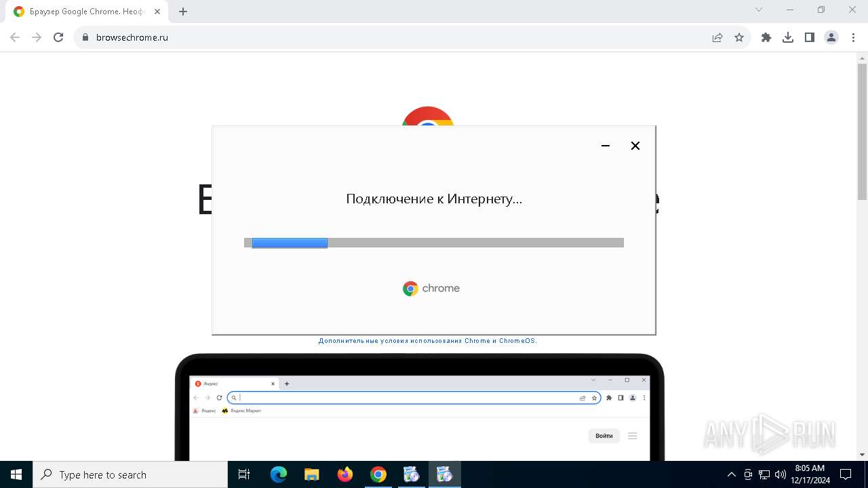Click the hamburger menu in laptop image
This screenshot has width=868, height=488.
tap(633, 436)
